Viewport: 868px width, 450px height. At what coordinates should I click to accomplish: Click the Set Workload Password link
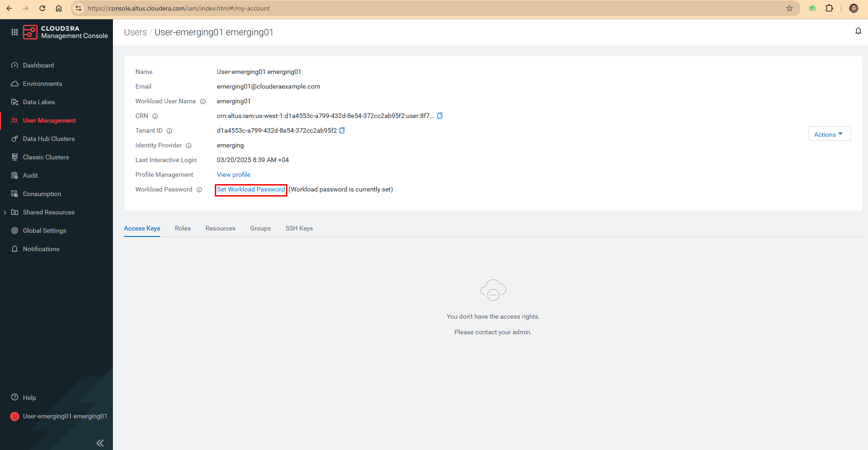251,189
